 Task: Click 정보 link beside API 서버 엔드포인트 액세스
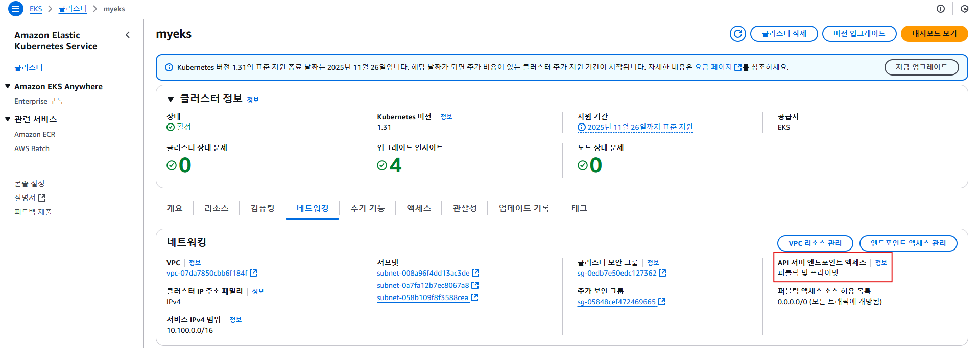click(881, 263)
